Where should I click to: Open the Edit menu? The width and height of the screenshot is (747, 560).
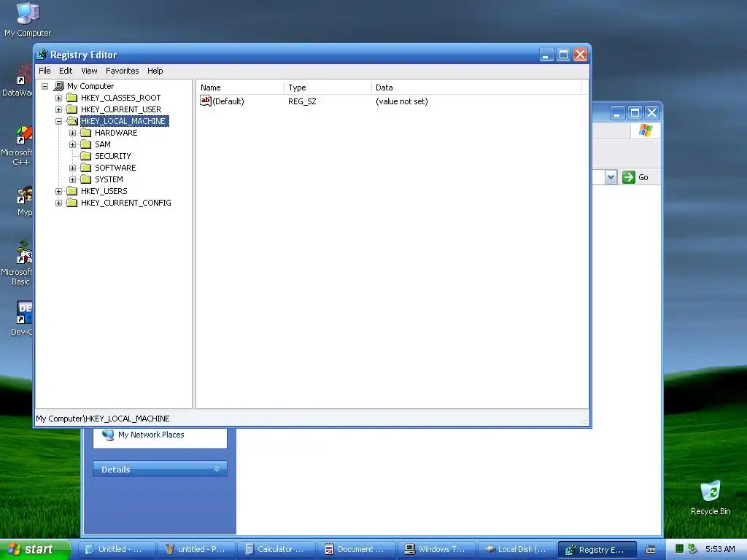pos(66,71)
